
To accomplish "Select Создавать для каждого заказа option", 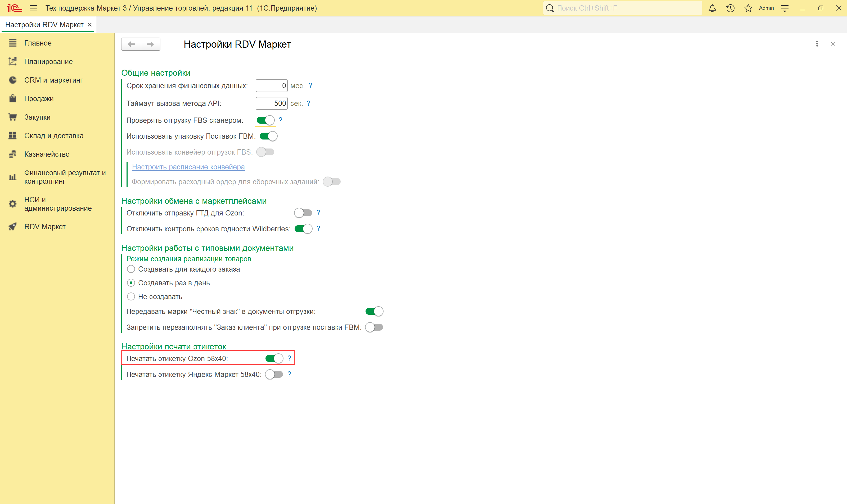I will coord(131,269).
